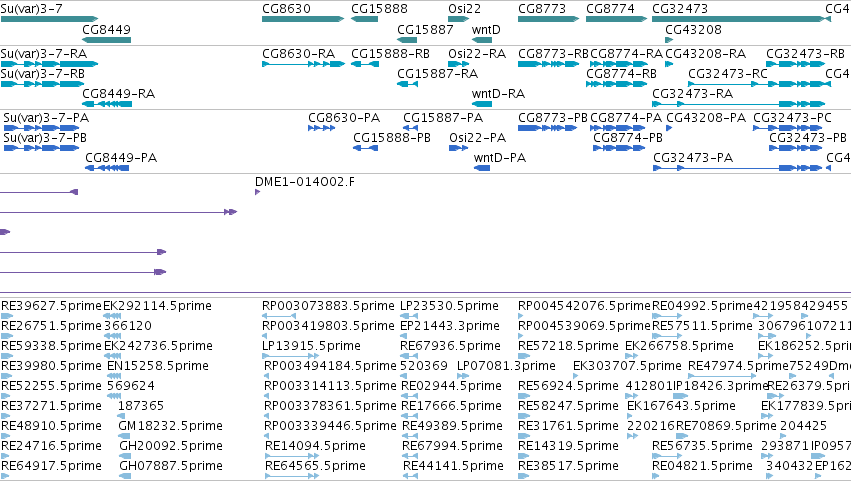This screenshot has width=851, height=481.
Task: Click transcript CG8774-RB
Action: (621, 74)
